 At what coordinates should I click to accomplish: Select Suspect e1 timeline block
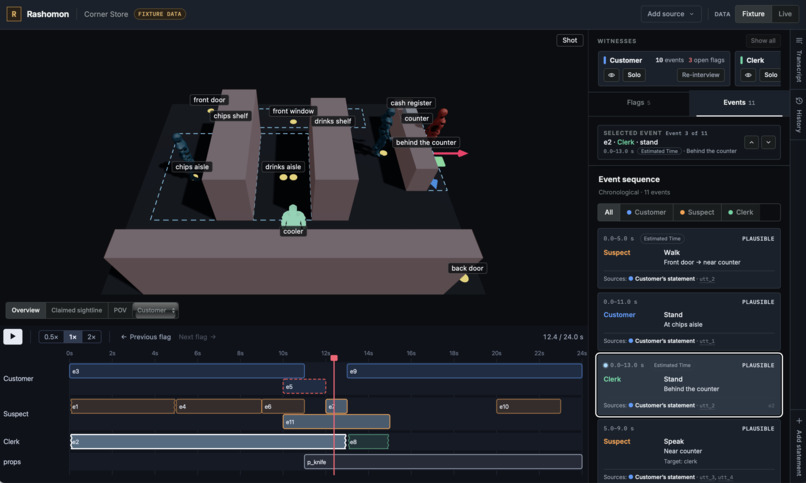coord(122,406)
